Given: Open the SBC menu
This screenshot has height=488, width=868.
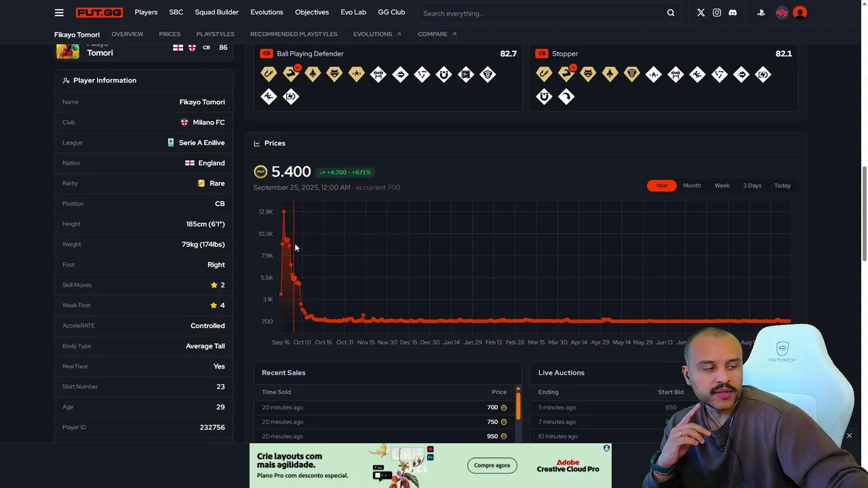Looking at the screenshot, I should pos(176,12).
